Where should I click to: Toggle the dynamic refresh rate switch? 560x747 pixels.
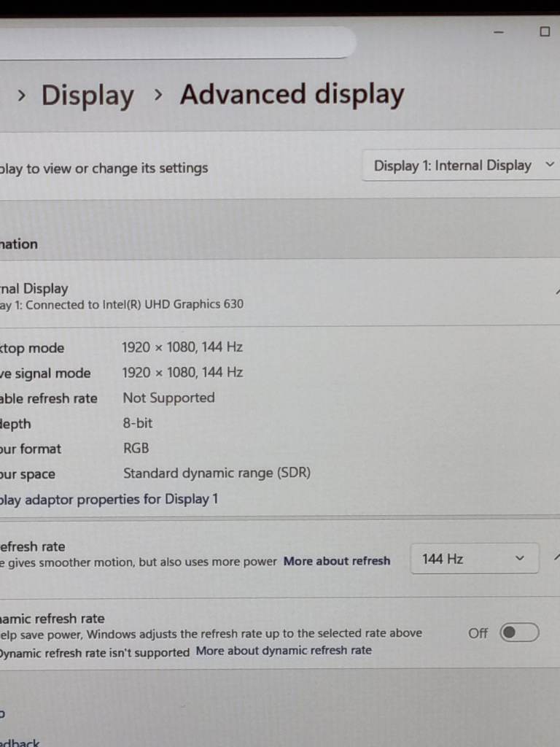click(x=519, y=632)
